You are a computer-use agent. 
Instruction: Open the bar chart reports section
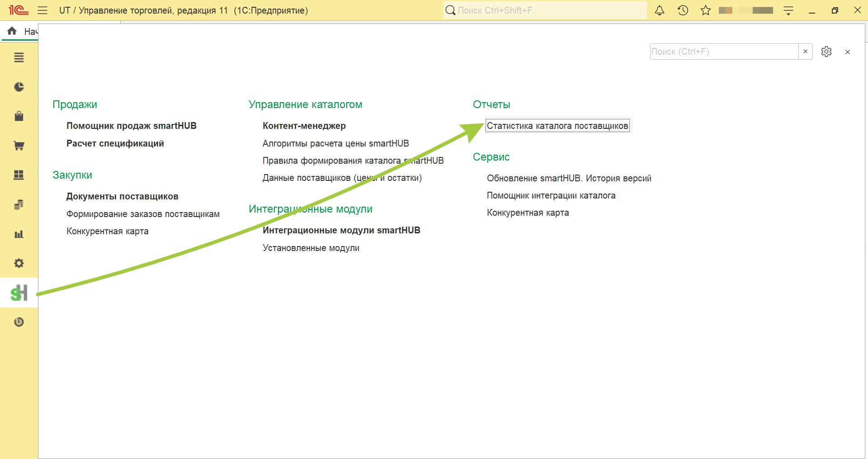coord(19,234)
